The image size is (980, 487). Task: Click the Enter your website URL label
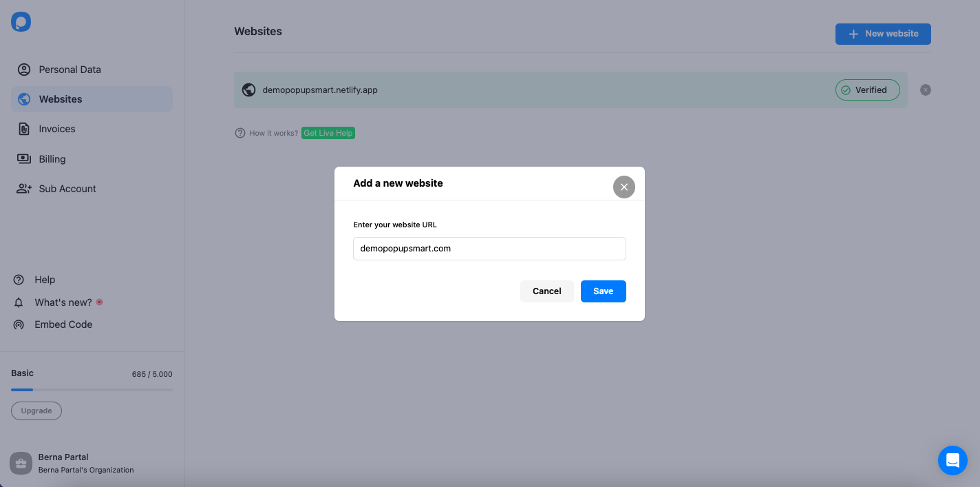(395, 225)
